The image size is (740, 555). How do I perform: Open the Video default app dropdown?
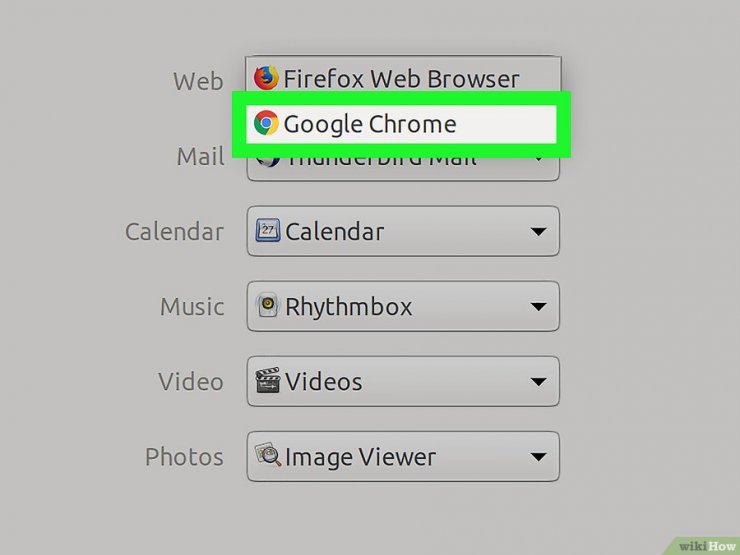(403, 381)
